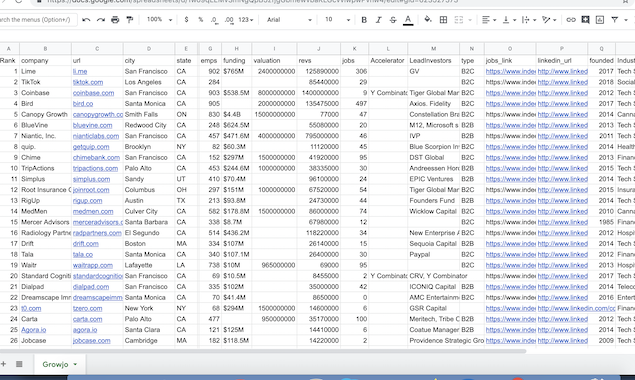
Task: Open the nianticlabs.com link
Action: point(96,136)
